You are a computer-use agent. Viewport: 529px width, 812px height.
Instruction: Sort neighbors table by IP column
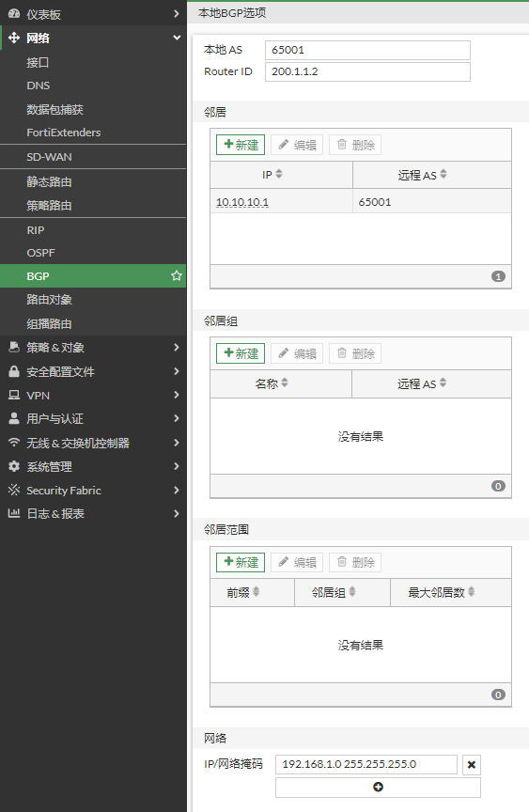click(x=279, y=174)
